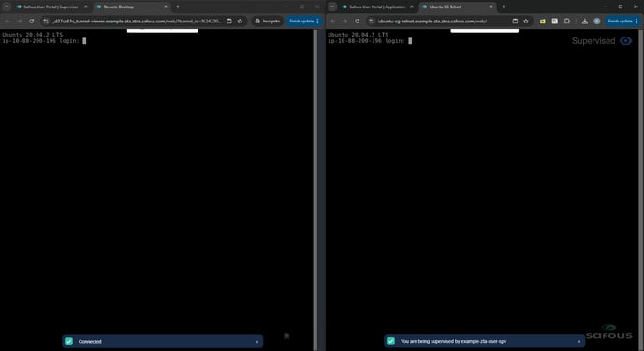The width and height of the screenshot is (644, 351).
Task: Install app icon in right address bar
Action: 515,21
